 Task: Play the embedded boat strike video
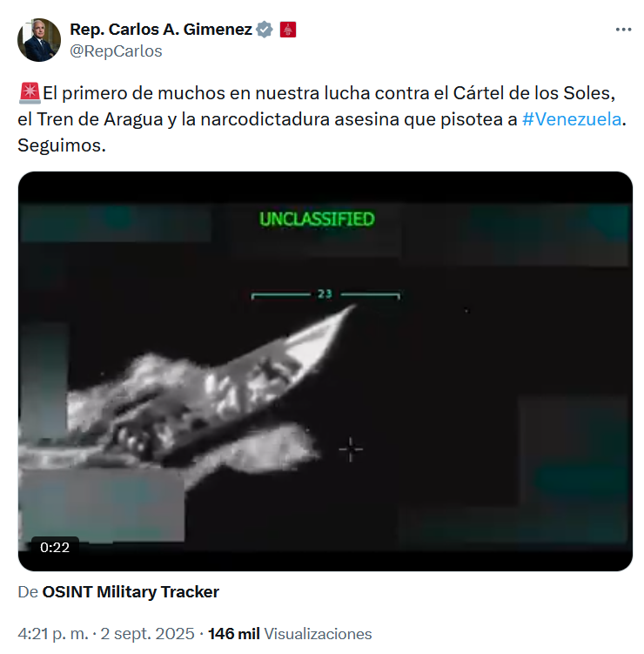325,371
